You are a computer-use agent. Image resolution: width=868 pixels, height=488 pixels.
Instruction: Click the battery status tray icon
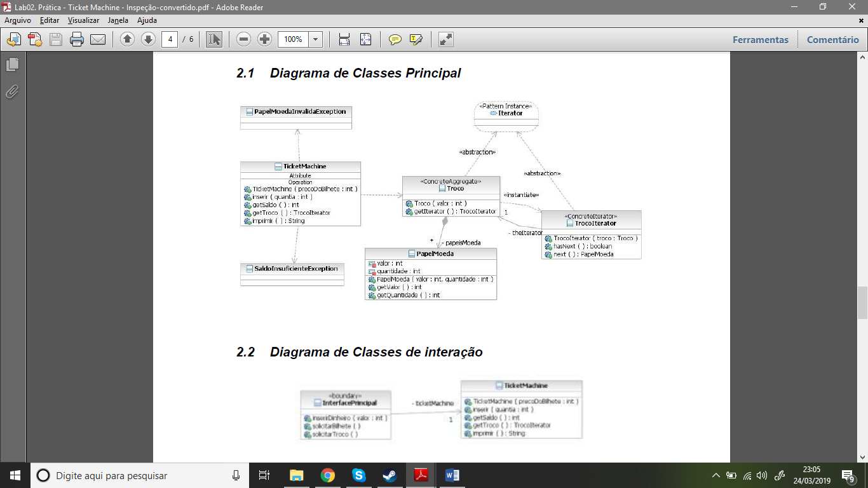(731, 475)
